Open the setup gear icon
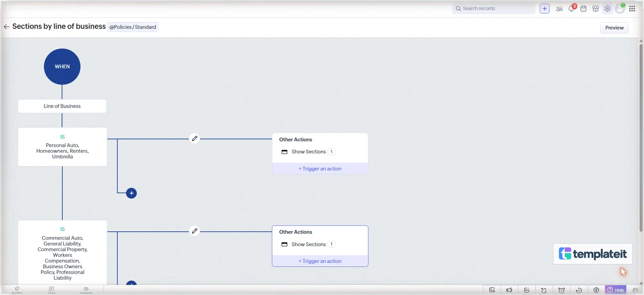This screenshot has width=644, height=295. (x=607, y=8)
